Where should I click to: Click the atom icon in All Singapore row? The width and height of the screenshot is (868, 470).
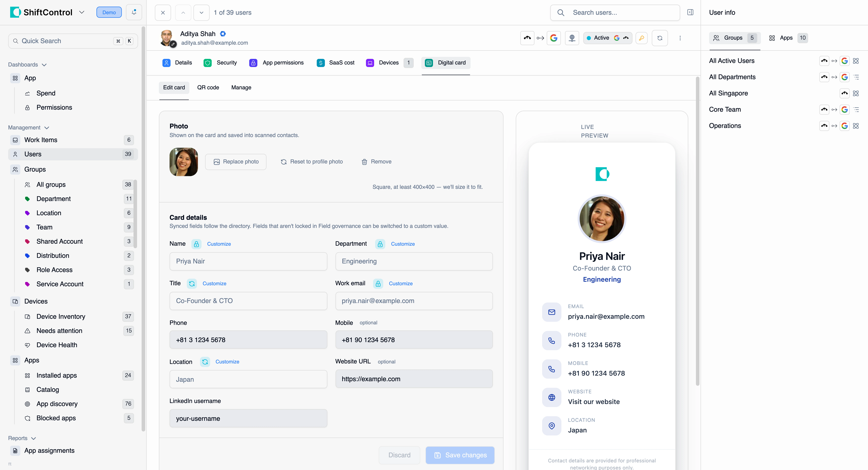click(856, 93)
